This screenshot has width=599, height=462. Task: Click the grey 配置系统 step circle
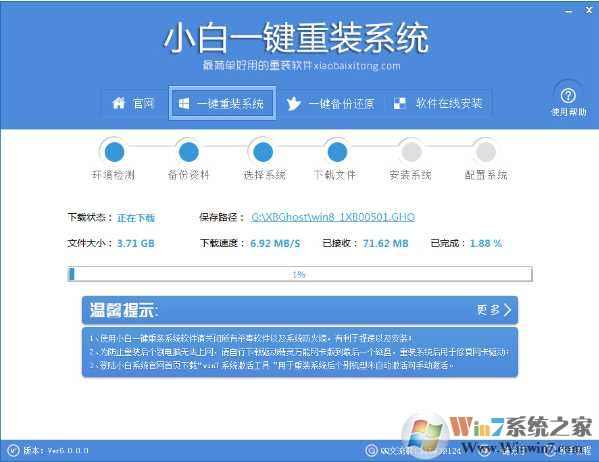[x=486, y=152]
